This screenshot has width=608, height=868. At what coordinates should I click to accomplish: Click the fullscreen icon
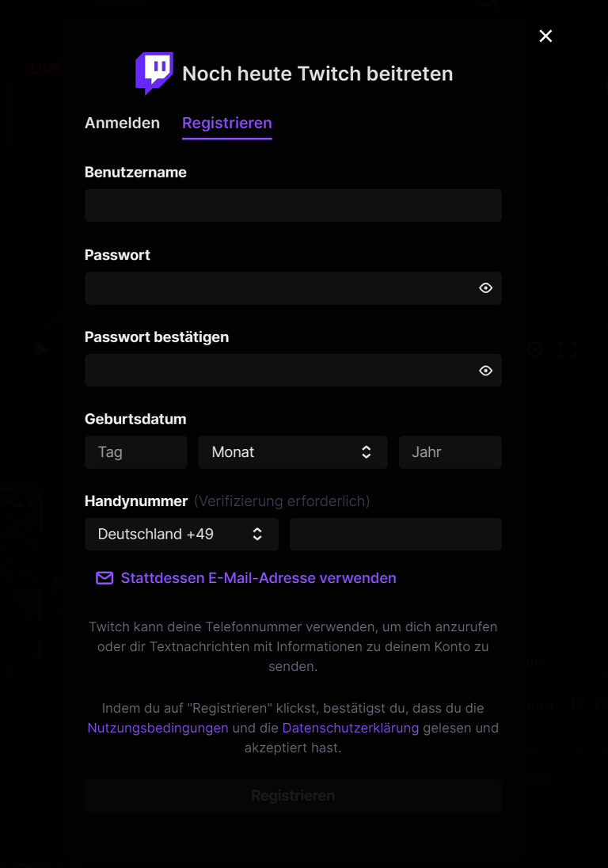coord(568,348)
